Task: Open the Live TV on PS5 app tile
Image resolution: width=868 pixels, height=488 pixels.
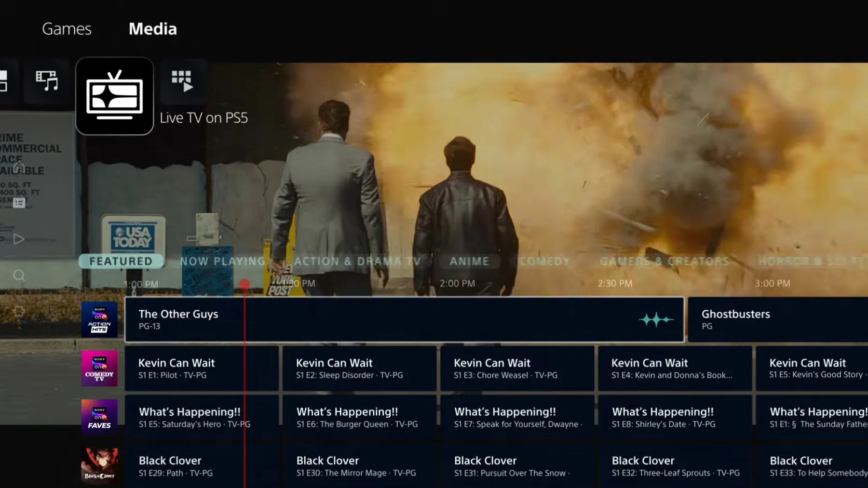Action: [115, 96]
